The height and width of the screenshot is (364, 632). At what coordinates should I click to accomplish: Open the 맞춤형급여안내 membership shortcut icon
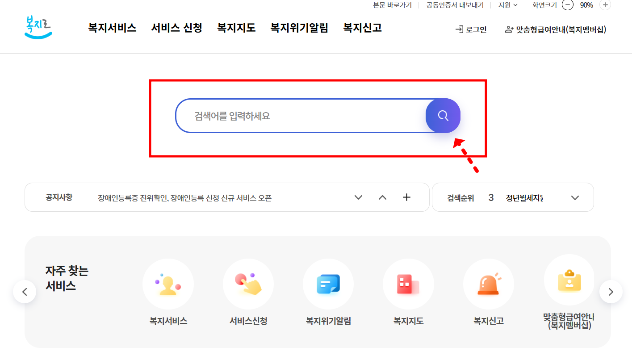[x=569, y=280]
